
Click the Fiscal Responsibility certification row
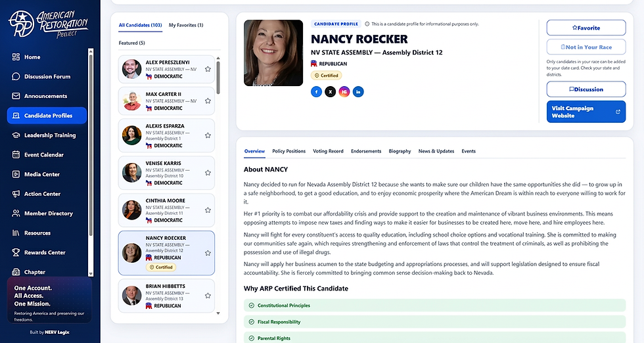(x=434, y=321)
